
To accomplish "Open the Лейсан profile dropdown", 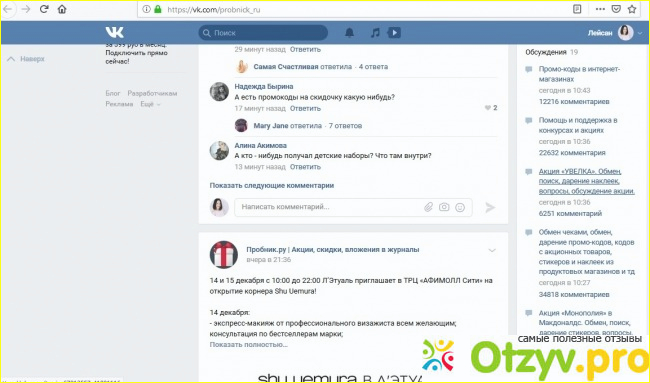I will (x=614, y=33).
